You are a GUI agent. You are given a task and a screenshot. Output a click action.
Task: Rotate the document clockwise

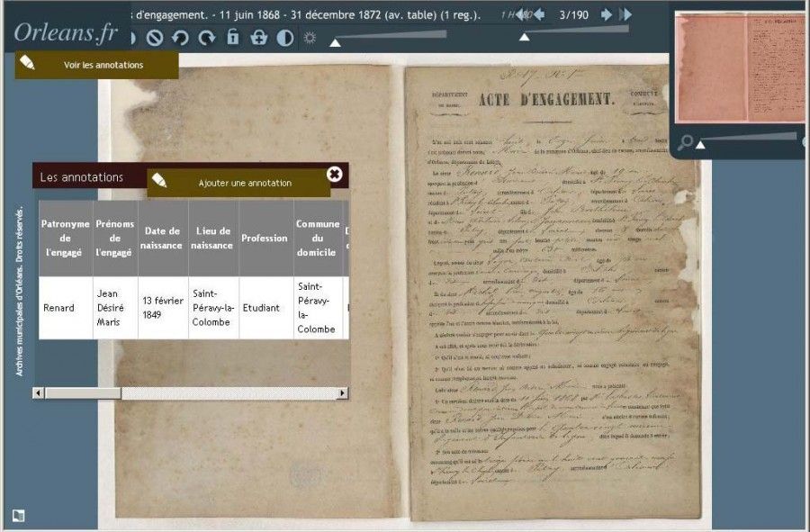tap(206, 38)
